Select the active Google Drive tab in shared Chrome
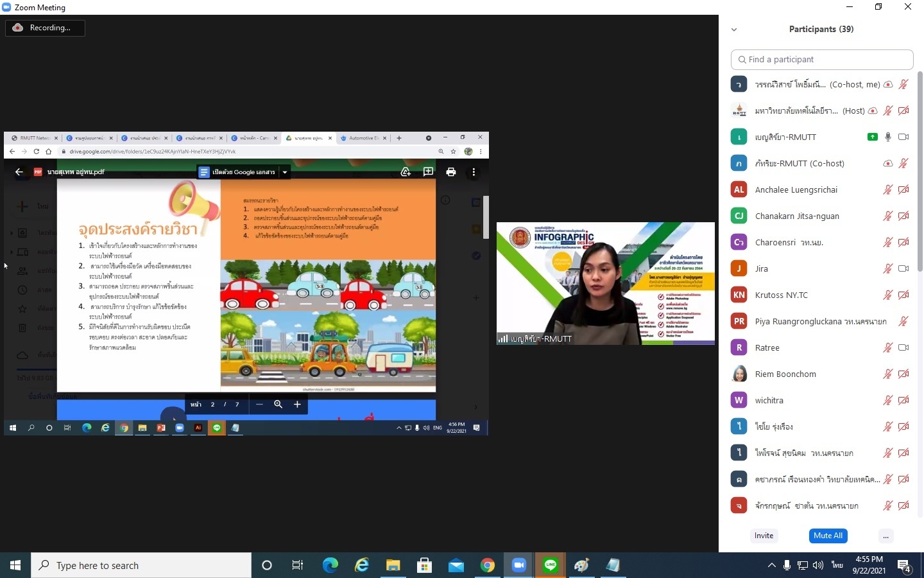924x578 pixels. tap(309, 138)
